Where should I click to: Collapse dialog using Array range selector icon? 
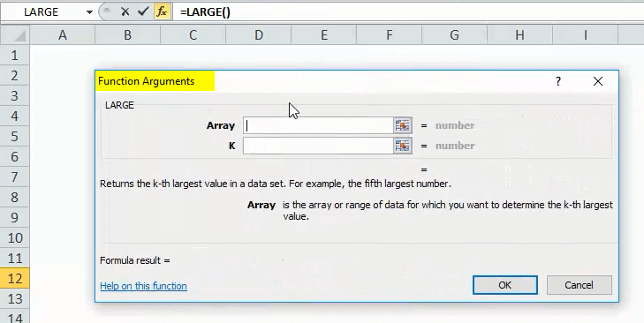(403, 125)
